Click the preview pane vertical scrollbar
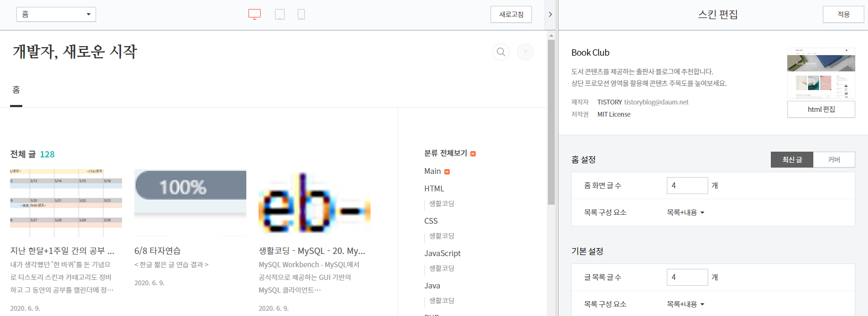Viewport: 868px width, 316px height. (x=551, y=122)
